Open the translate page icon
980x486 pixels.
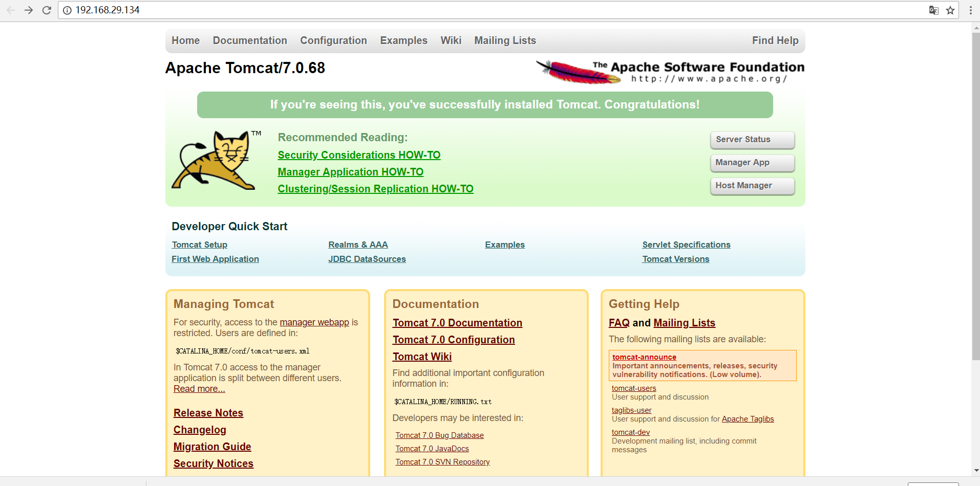(x=934, y=10)
